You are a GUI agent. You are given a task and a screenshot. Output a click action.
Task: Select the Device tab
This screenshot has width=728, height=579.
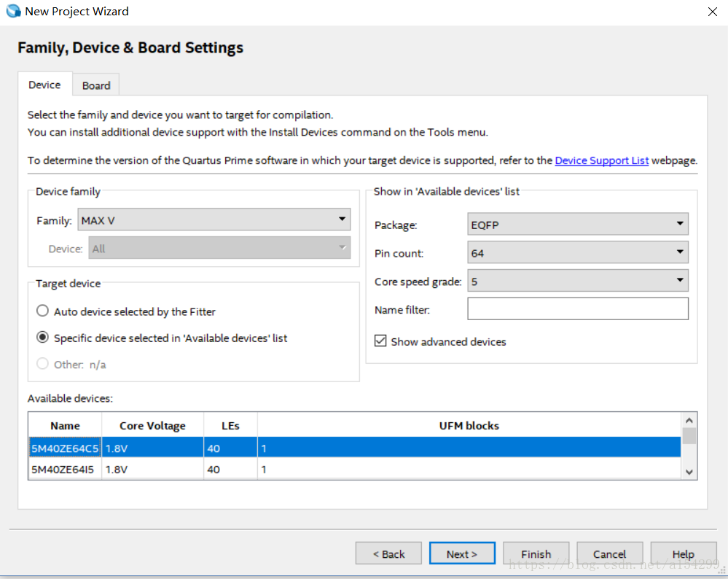point(44,85)
